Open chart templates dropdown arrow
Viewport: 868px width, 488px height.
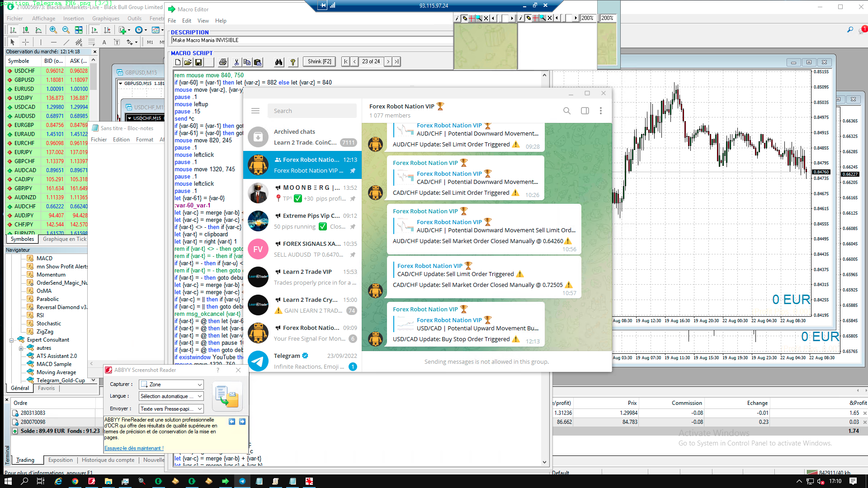(x=162, y=30)
